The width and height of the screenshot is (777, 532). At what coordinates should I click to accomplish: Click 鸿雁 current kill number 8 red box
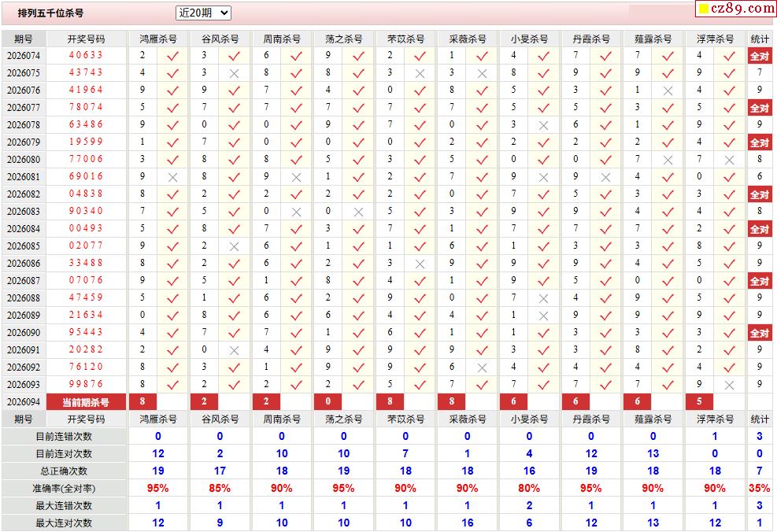tap(142, 402)
